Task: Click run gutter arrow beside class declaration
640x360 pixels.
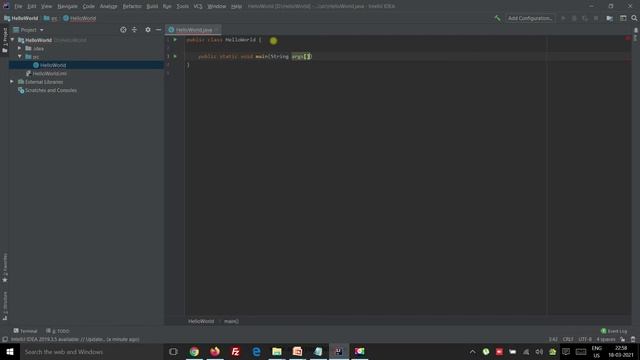Action: pos(175,40)
